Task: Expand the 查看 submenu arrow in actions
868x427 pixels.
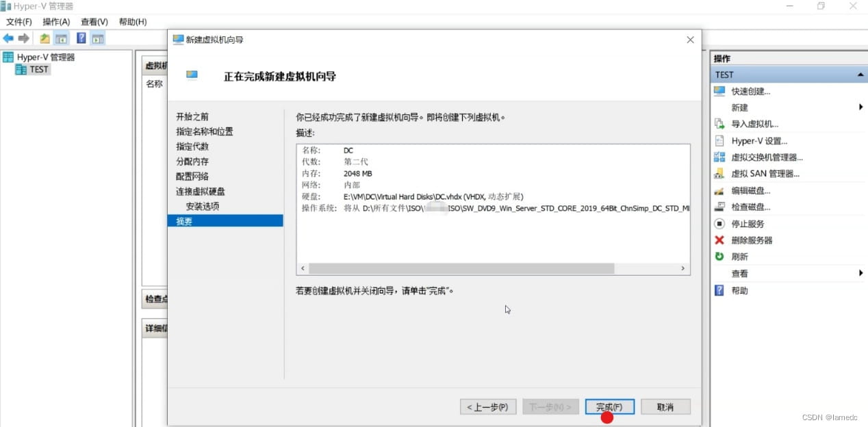Action: (861, 273)
